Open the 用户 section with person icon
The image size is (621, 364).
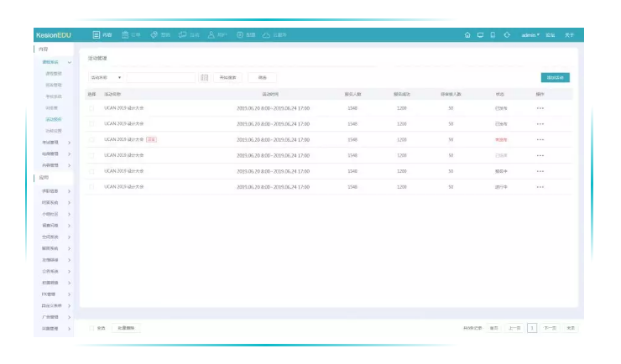217,35
